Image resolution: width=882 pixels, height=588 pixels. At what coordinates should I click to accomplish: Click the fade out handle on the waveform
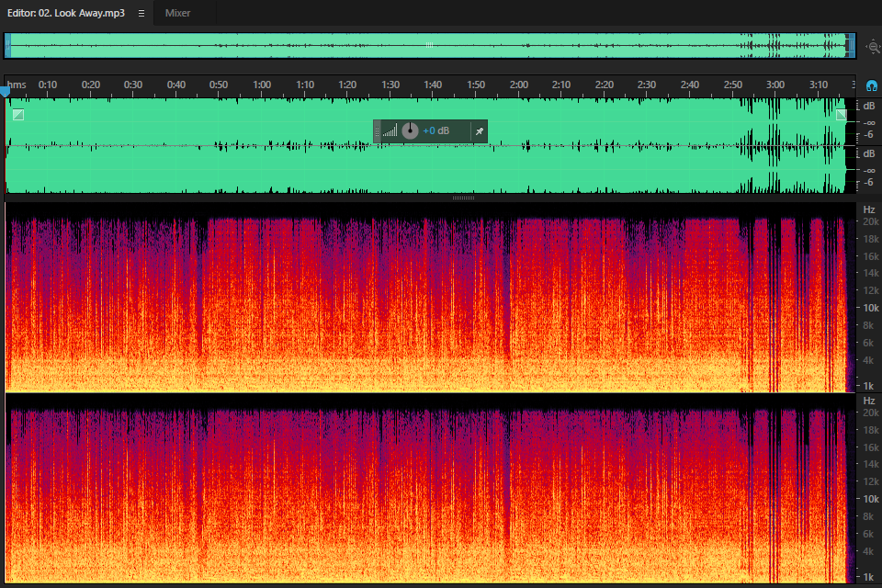(842, 115)
